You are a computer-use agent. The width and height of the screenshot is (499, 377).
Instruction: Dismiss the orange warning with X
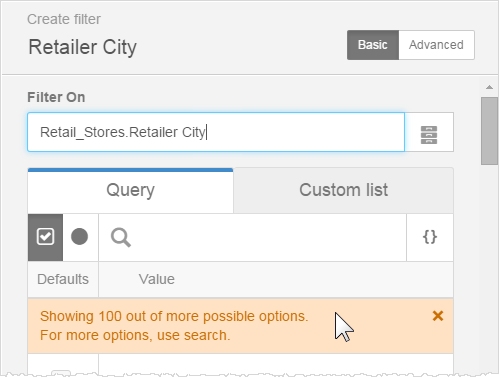(x=438, y=316)
